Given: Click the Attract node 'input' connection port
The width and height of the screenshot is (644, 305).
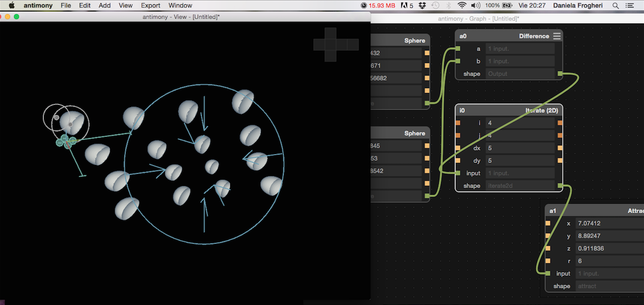Looking at the screenshot, I should (548, 274).
